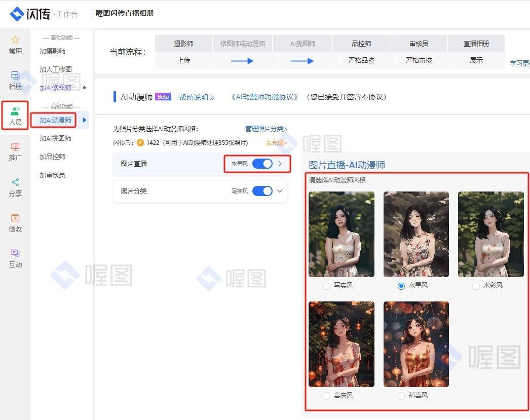Select the 水墨风 radio button
This screenshot has width=530, height=420.
click(401, 286)
